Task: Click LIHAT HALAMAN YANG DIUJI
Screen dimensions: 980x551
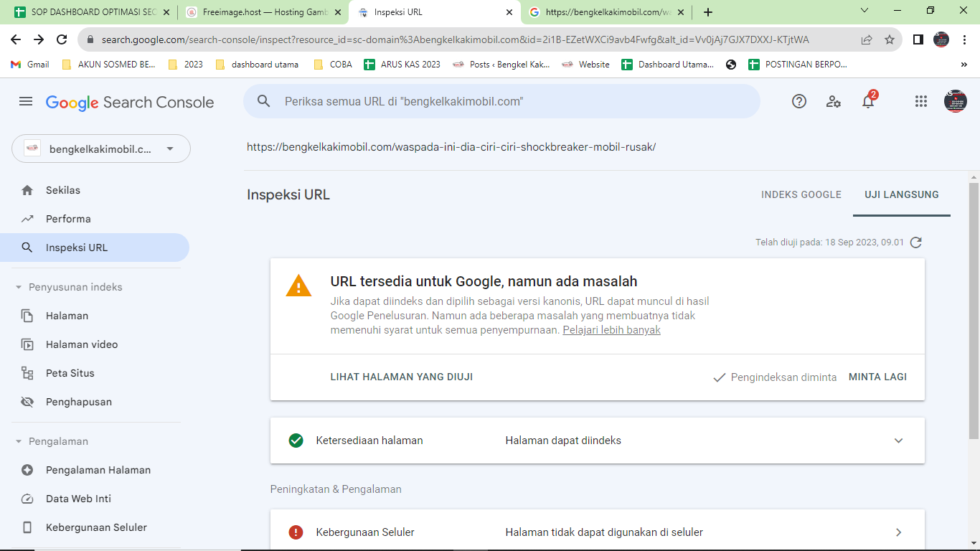Action: tap(402, 377)
